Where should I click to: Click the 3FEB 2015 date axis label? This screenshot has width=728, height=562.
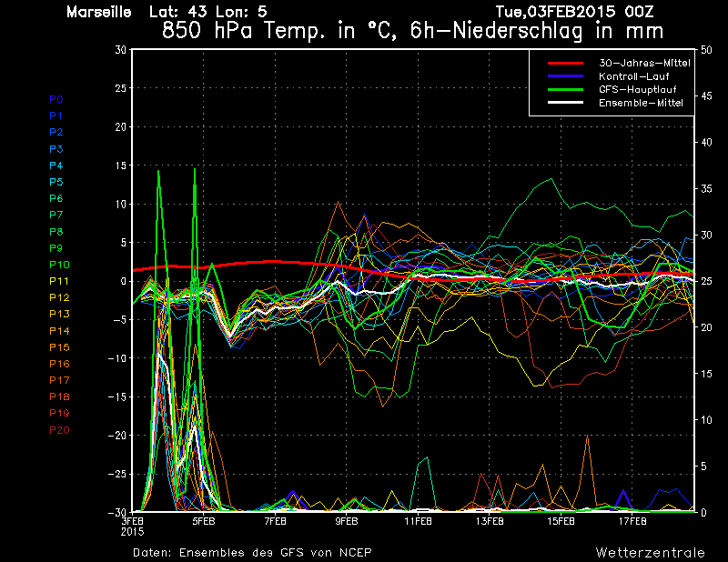click(x=132, y=526)
